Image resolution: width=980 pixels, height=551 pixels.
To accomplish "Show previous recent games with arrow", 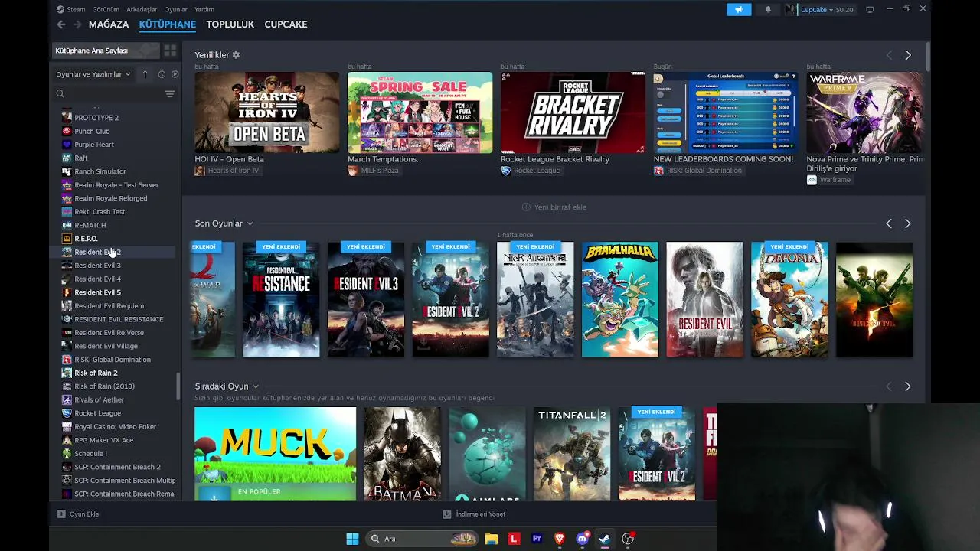I will tap(889, 223).
